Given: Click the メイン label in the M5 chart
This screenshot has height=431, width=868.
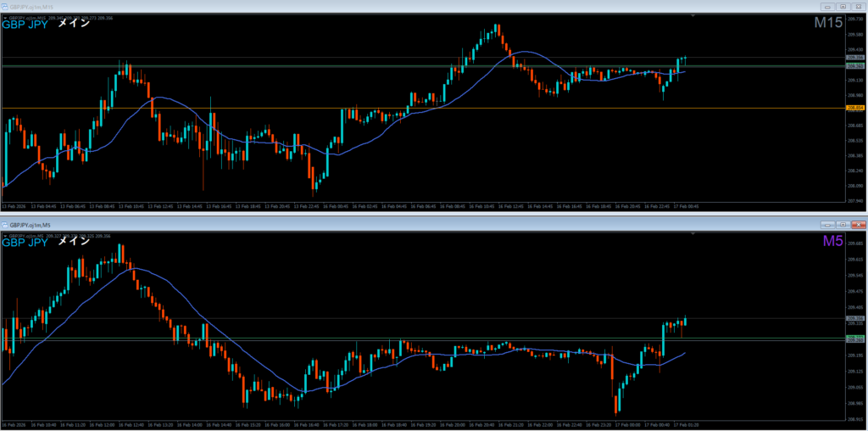Looking at the screenshot, I should [74, 241].
